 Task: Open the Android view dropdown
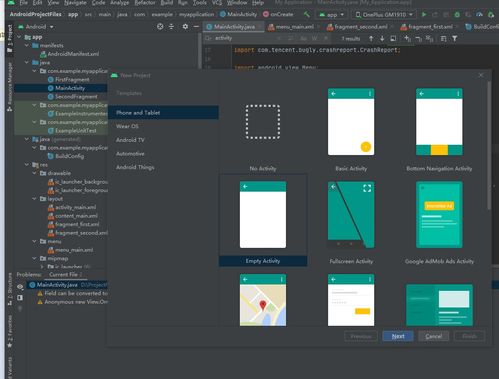pyautogui.click(x=36, y=27)
